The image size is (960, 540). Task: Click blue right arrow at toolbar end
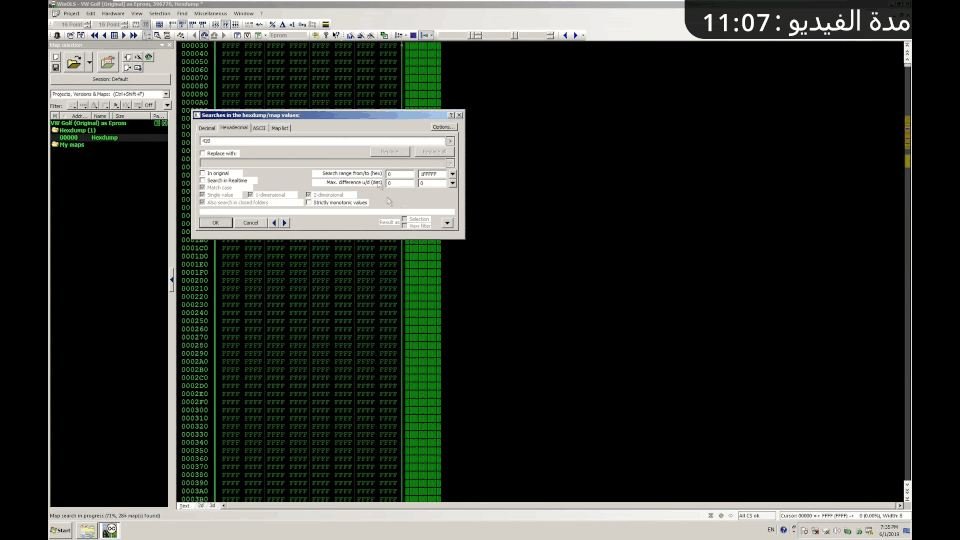(x=575, y=36)
